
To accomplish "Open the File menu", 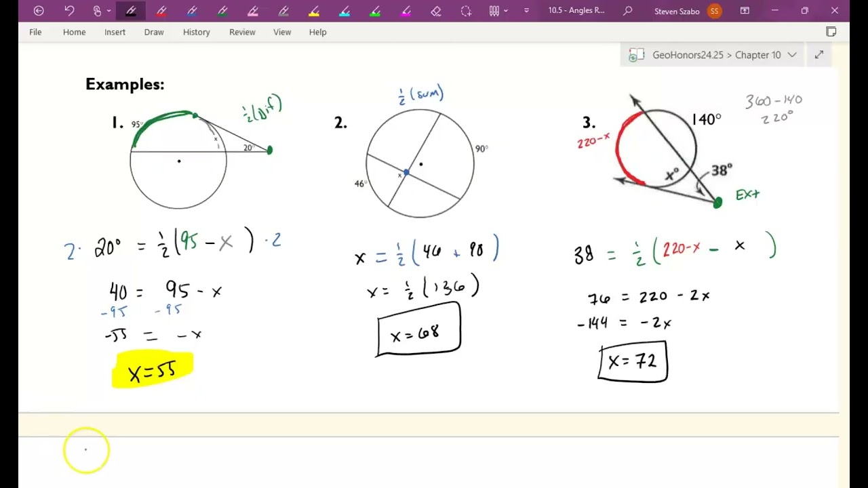I will tap(35, 32).
